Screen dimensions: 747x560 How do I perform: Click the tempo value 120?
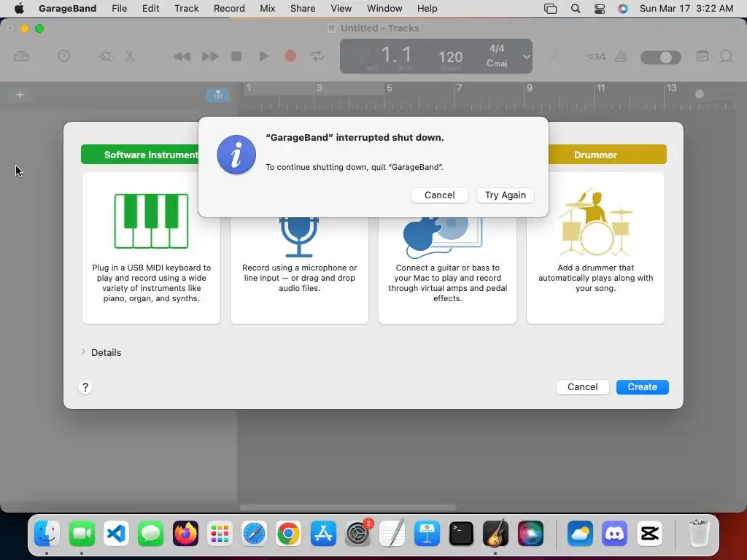[450, 57]
